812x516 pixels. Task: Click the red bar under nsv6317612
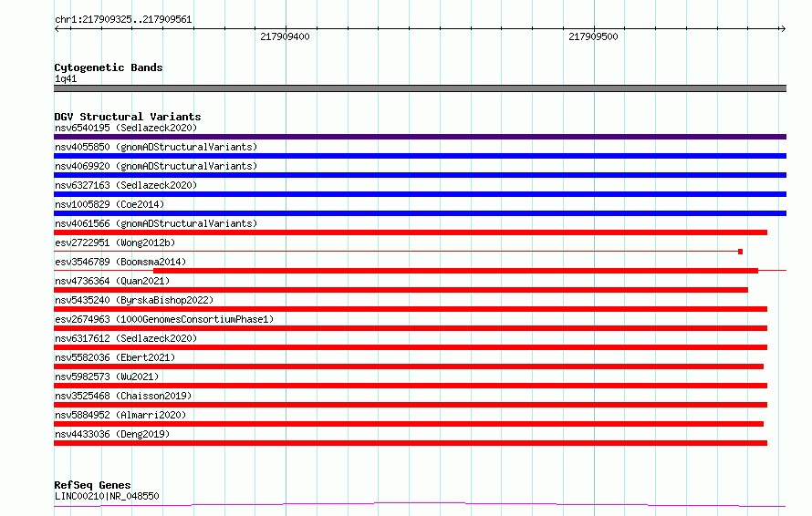411,347
